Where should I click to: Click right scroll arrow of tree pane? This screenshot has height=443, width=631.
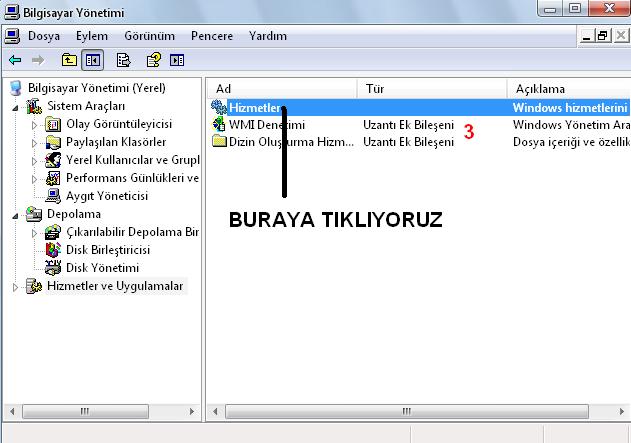pyautogui.click(x=192, y=412)
